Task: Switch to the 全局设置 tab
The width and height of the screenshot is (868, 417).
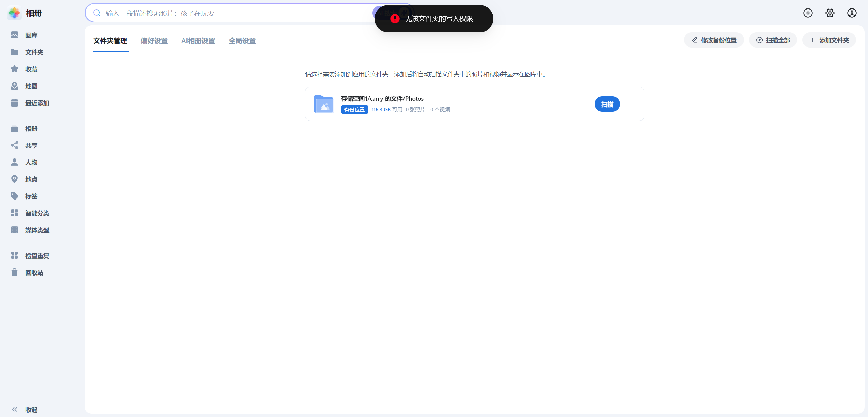Action: click(242, 41)
